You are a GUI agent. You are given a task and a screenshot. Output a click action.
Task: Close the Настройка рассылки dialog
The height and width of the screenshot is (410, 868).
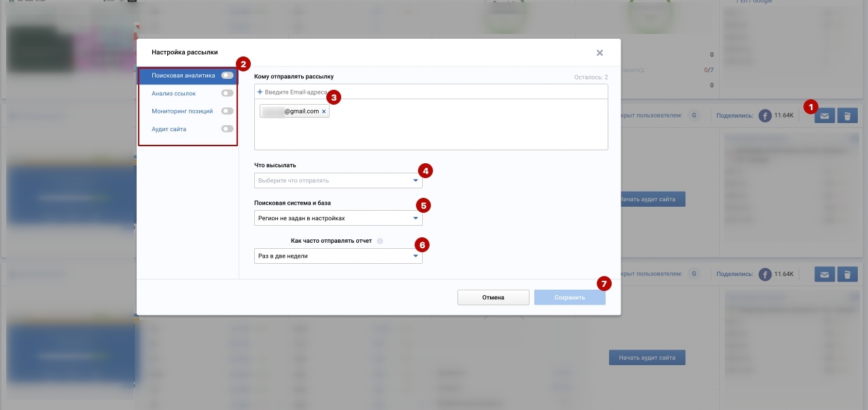[x=600, y=52]
